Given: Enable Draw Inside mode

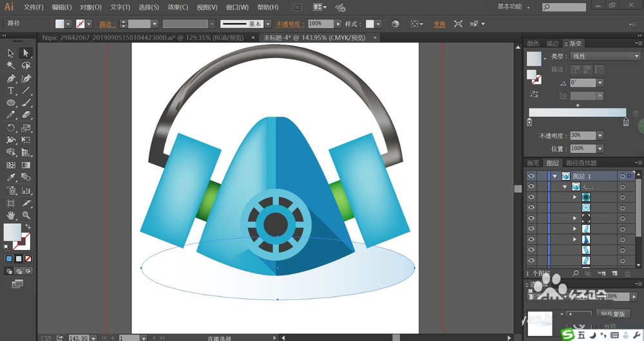Looking at the screenshot, I should (x=28, y=271).
